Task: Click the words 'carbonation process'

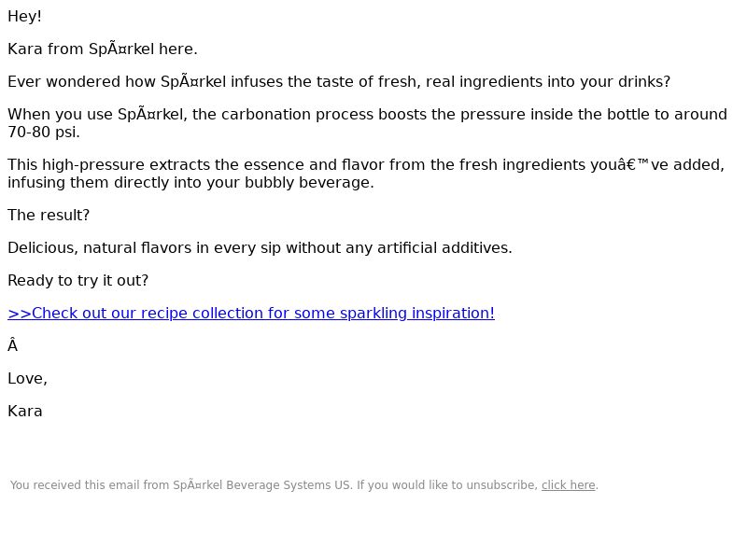Action: pyautogui.click(x=297, y=115)
